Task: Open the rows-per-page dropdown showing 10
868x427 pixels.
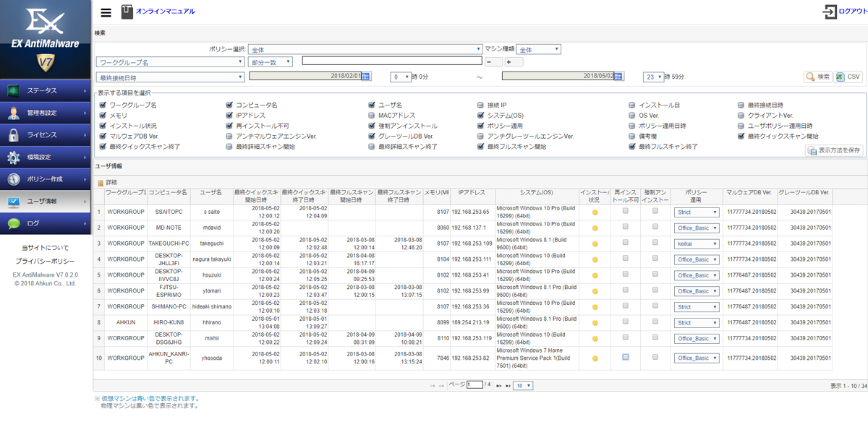Action: [x=524, y=386]
